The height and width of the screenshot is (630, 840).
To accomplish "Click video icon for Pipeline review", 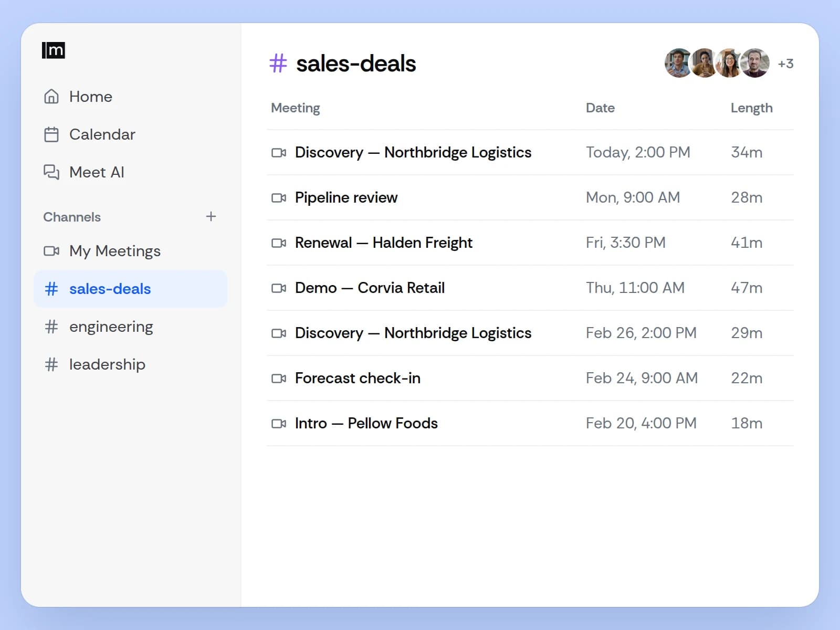I will click(279, 198).
